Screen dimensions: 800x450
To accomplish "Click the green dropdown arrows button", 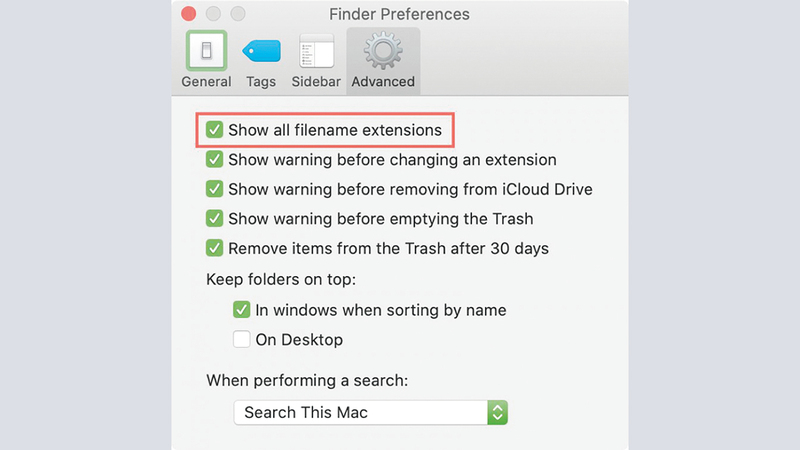I will (498, 412).
